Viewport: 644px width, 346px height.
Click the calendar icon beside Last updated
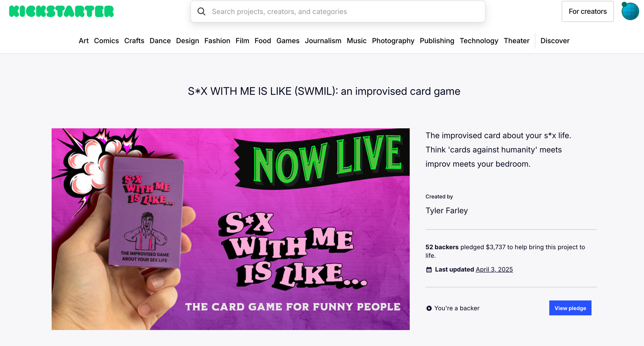coord(429,270)
